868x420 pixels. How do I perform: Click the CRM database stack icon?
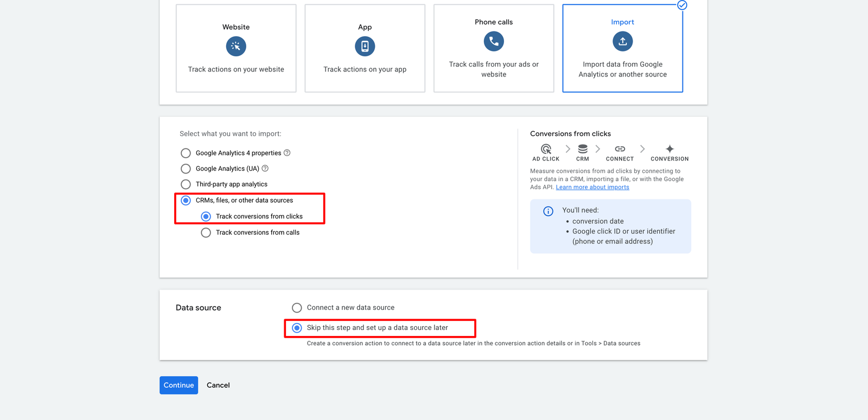click(583, 149)
